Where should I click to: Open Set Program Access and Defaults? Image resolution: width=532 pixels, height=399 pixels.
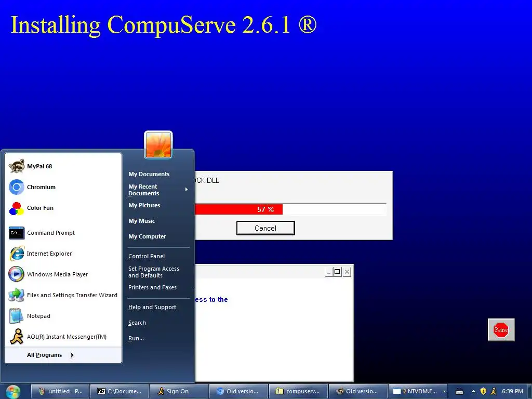pyautogui.click(x=153, y=272)
